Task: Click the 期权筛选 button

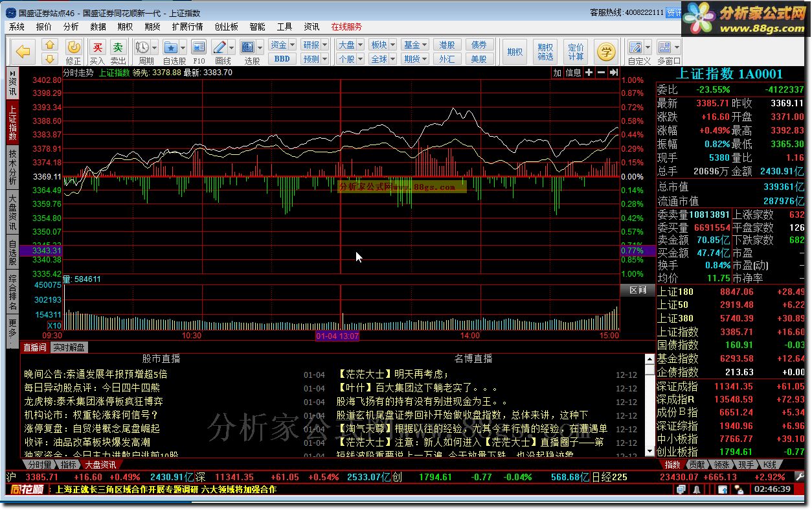Action: coord(546,52)
